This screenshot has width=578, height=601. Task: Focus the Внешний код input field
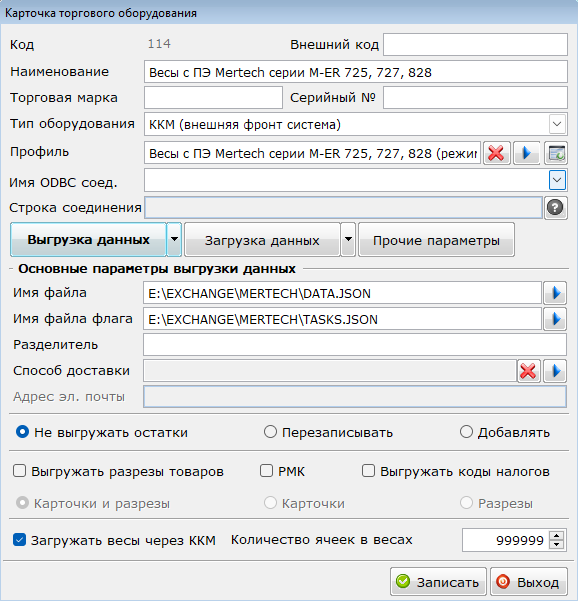[x=475, y=44]
